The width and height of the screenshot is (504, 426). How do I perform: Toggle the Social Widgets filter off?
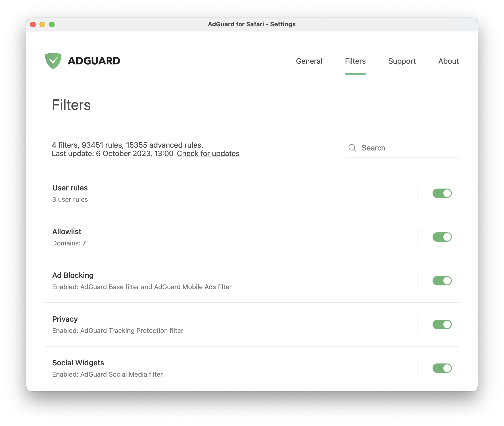(x=442, y=368)
